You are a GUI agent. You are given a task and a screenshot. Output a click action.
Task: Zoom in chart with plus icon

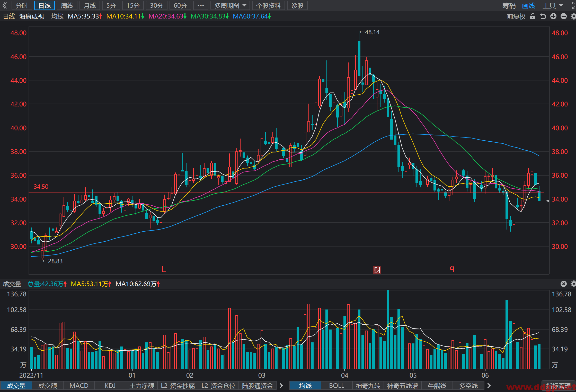(x=553, y=16)
